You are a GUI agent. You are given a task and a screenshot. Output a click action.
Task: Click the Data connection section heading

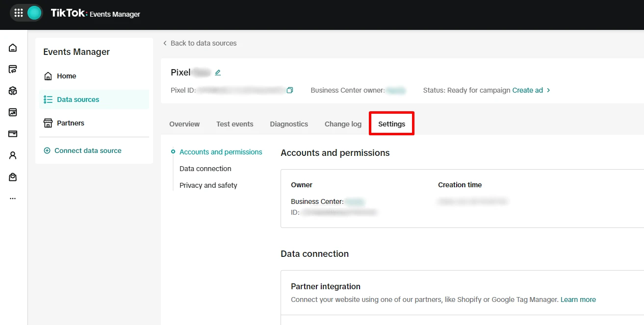(315, 254)
